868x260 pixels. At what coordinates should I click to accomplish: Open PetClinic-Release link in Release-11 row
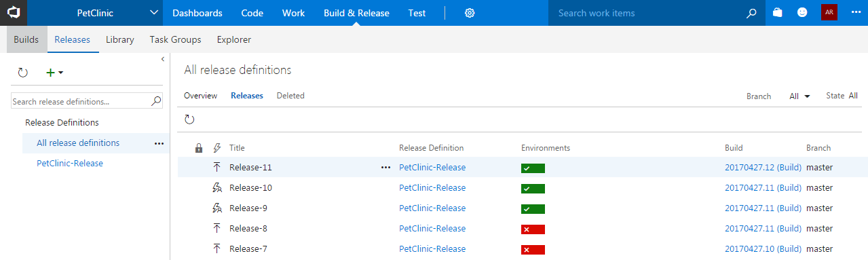[x=432, y=167]
